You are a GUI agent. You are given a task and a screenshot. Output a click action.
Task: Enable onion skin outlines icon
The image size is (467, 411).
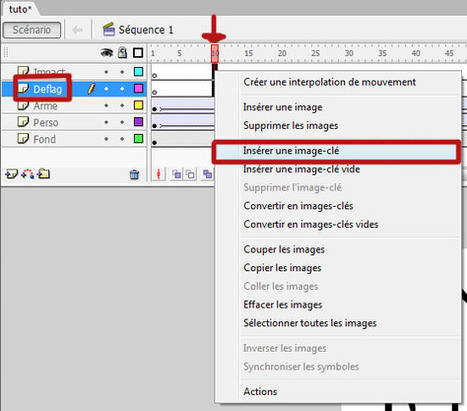pos(190,174)
